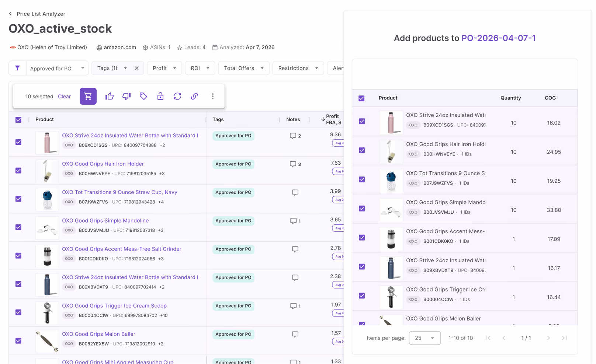Open the three-dot more actions menu
The height and width of the screenshot is (364, 596).
coord(213,96)
